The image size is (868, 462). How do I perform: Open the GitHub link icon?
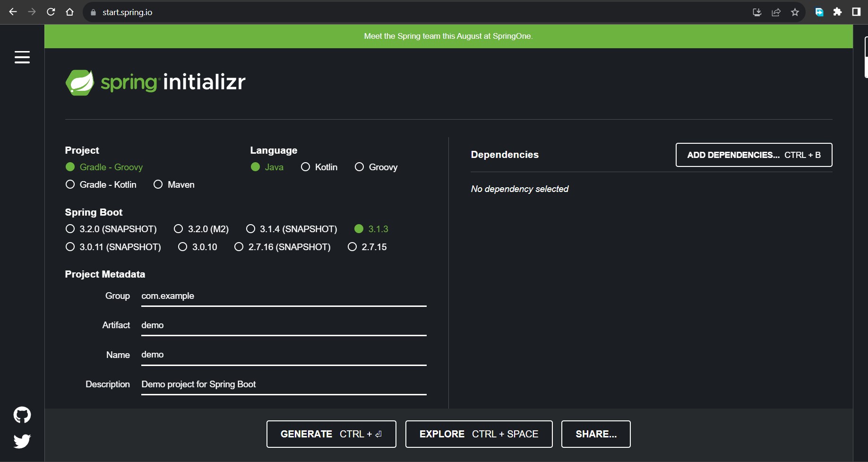click(22, 415)
